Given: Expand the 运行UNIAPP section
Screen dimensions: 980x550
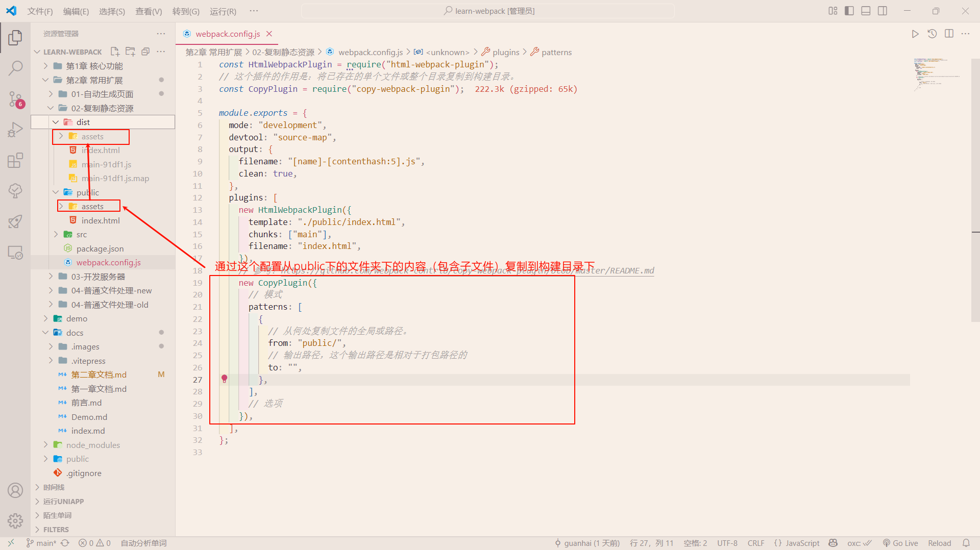Looking at the screenshot, I should coord(103,502).
